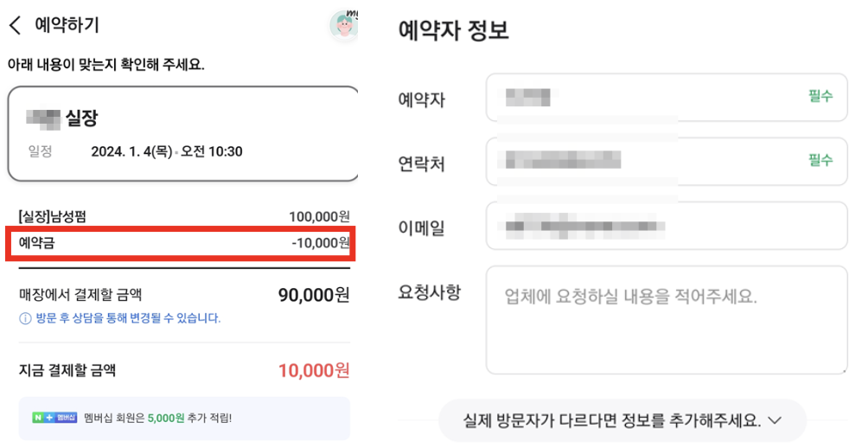Focus the 예약자 name input field

click(x=640, y=97)
